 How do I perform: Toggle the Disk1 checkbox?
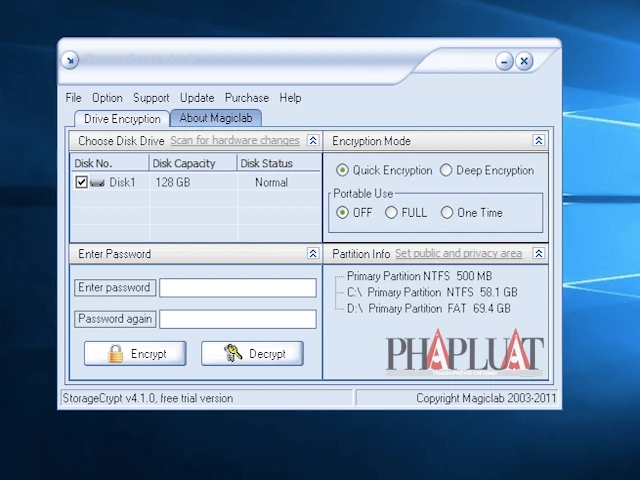(x=82, y=183)
